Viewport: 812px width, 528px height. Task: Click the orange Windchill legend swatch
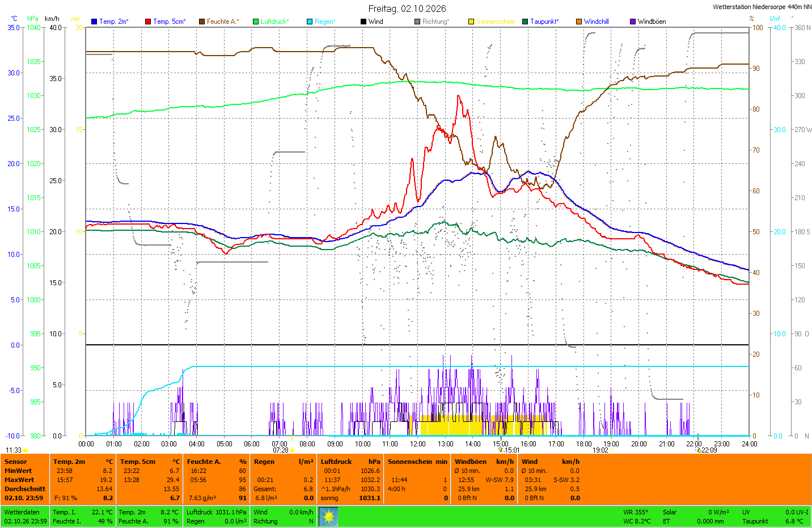point(579,22)
